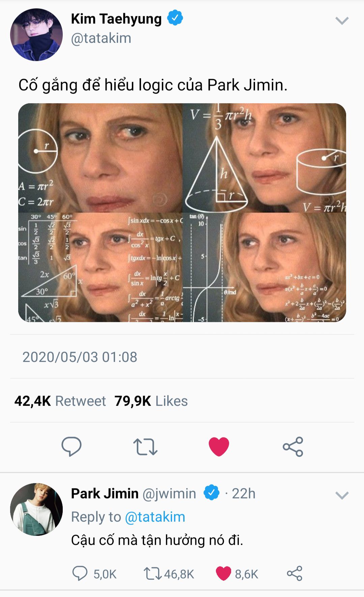Expand options chevron on main tweet
This screenshot has width=364, height=597.
click(342, 21)
